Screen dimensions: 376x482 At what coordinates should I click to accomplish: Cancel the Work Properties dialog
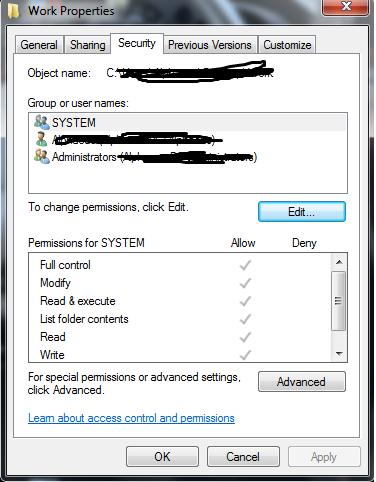point(243,457)
